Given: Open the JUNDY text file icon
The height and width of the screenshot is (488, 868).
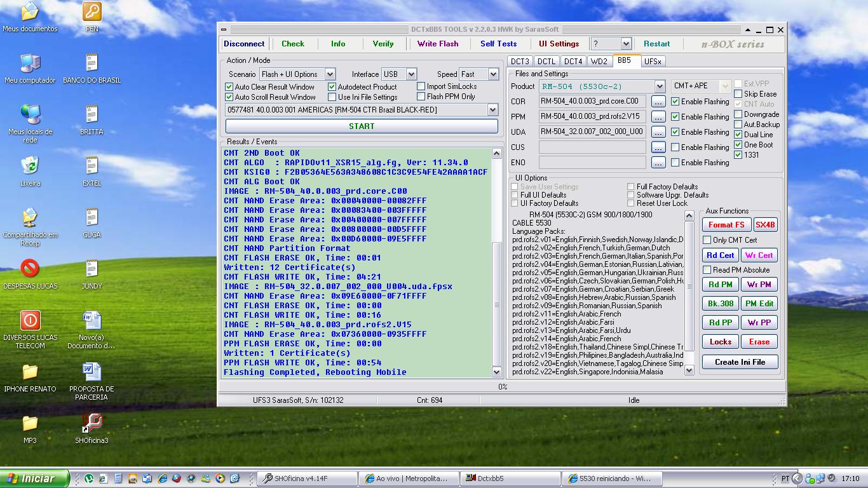Looking at the screenshot, I should click(92, 274).
